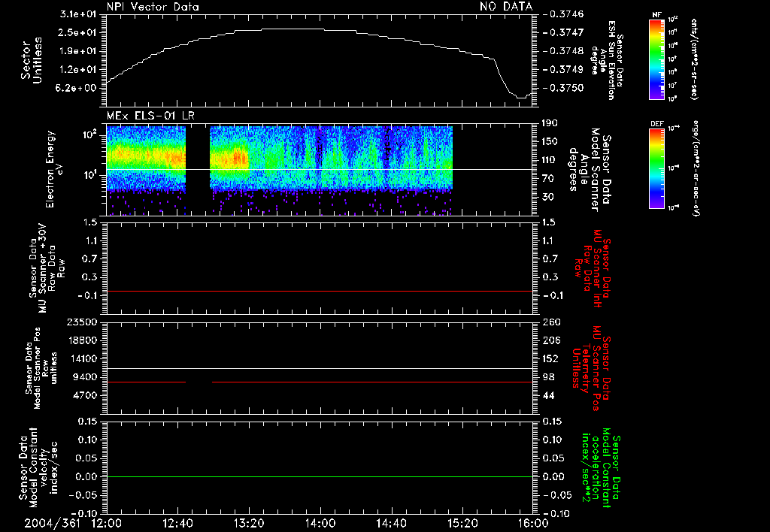Click the NF flux color bar
The width and height of the screenshot is (770, 532).
pos(656,59)
